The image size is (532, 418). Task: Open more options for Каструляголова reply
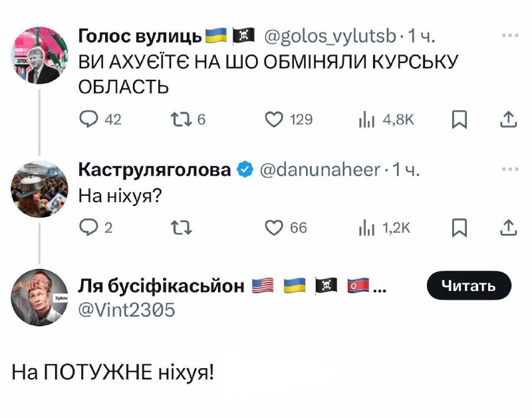tap(509, 169)
